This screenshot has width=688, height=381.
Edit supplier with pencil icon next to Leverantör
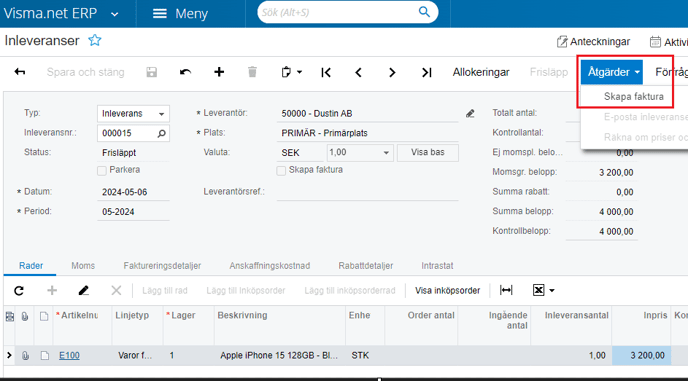(x=470, y=114)
